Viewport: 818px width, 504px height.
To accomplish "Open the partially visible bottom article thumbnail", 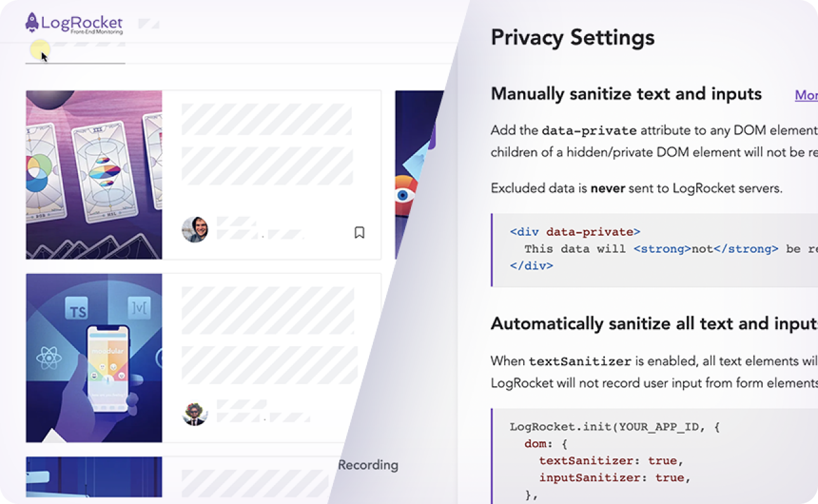I will (x=94, y=477).
